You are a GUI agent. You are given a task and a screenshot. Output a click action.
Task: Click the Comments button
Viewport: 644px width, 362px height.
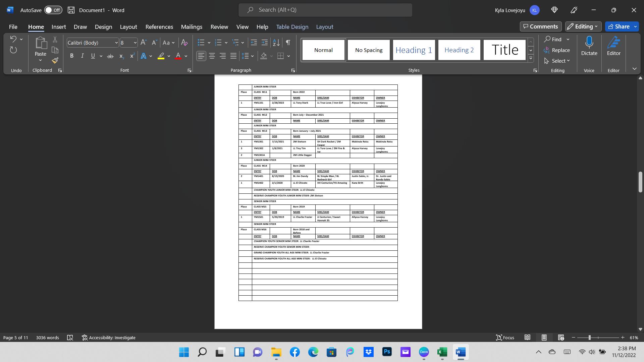(x=541, y=26)
